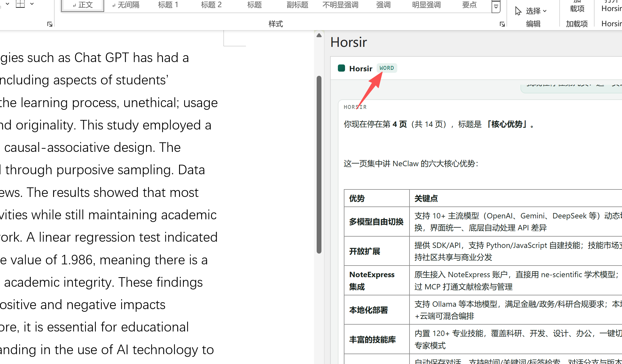This screenshot has width=622, height=364.
Task: Click the Horsir task pane title
Action: coord(349,42)
